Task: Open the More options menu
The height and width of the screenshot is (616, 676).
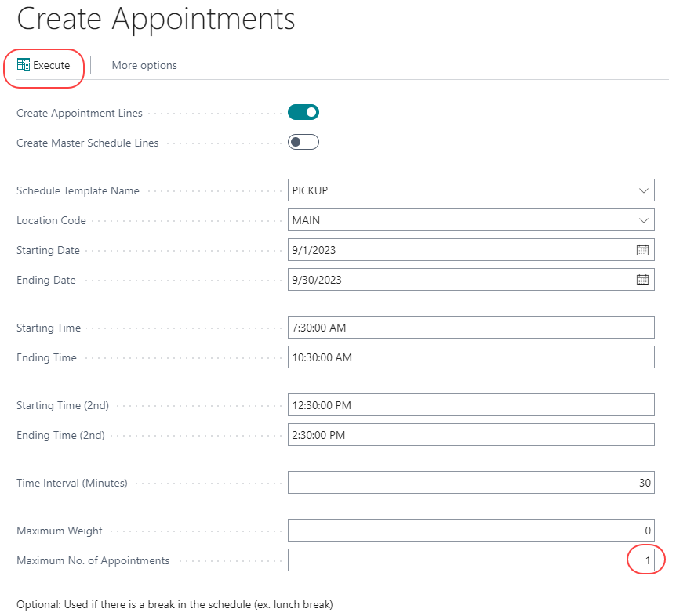Action: [x=144, y=65]
